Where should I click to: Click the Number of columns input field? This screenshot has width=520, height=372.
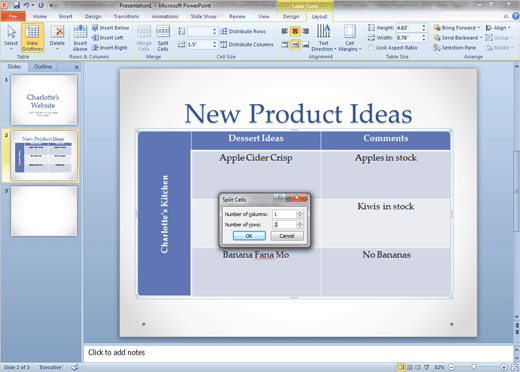(x=284, y=214)
